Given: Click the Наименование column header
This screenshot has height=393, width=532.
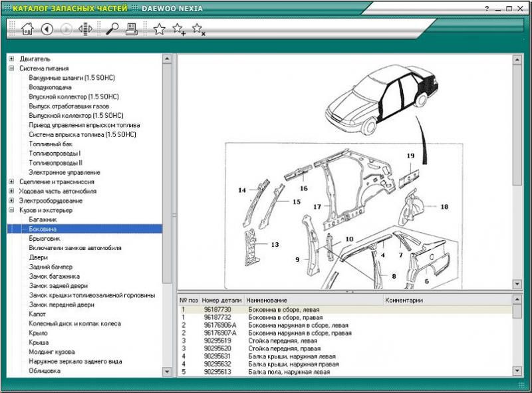Looking at the screenshot, I should pyautogui.click(x=266, y=301).
